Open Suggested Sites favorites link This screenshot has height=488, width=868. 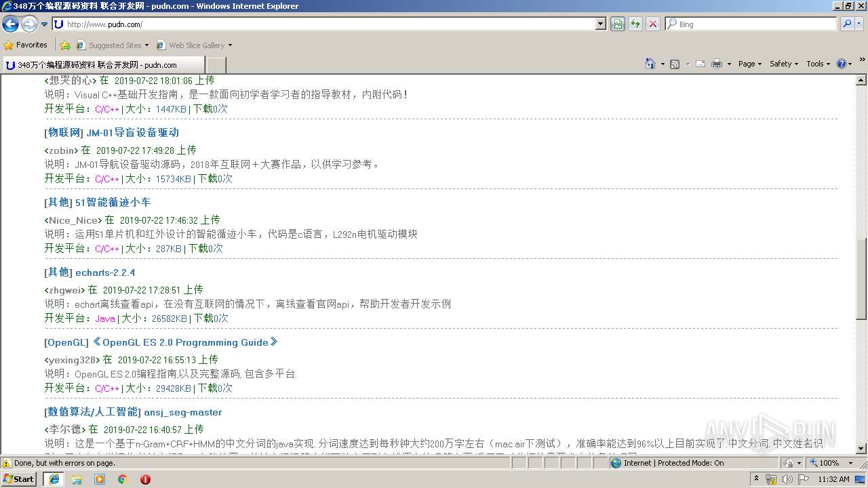pyautogui.click(x=112, y=45)
